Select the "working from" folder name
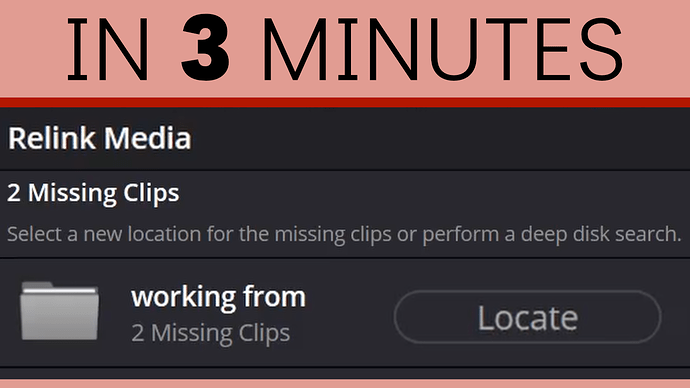690x388 pixels. pyautogui.click(x=218, y=297)
